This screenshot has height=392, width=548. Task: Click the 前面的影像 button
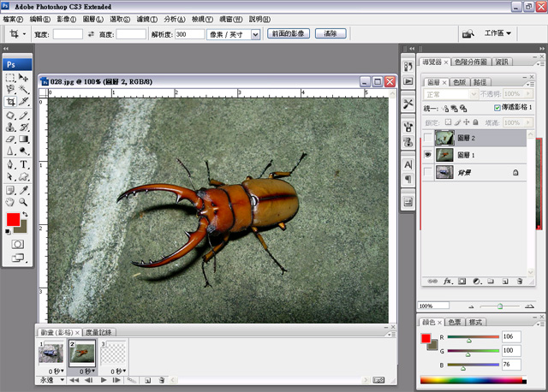click(288, 34)
